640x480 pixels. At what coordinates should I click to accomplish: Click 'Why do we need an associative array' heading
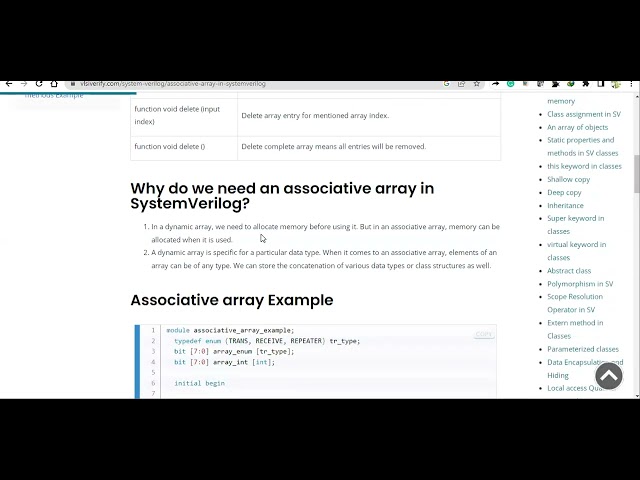pos(282,196)
